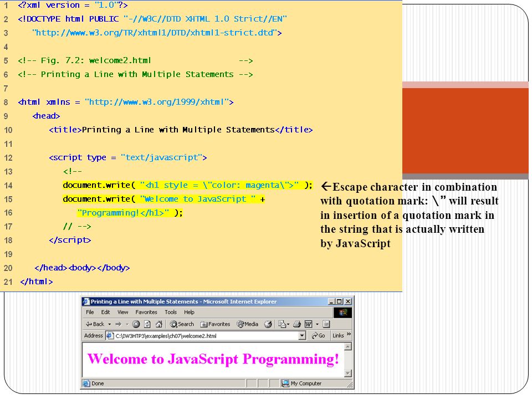Click the xhtml1-strict.dtd URL line

click(157, 33)
